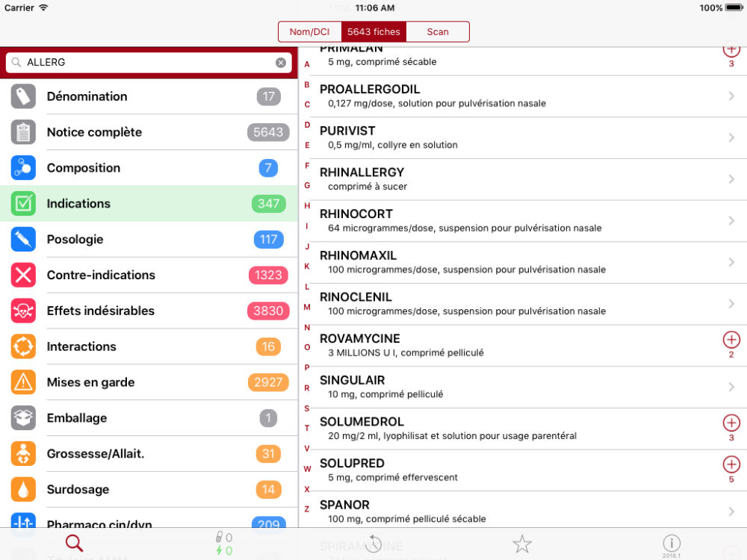Open the pill interactions counter tab
The height and width of the screenshot is (560, 747).
click(x=223, y=544)
